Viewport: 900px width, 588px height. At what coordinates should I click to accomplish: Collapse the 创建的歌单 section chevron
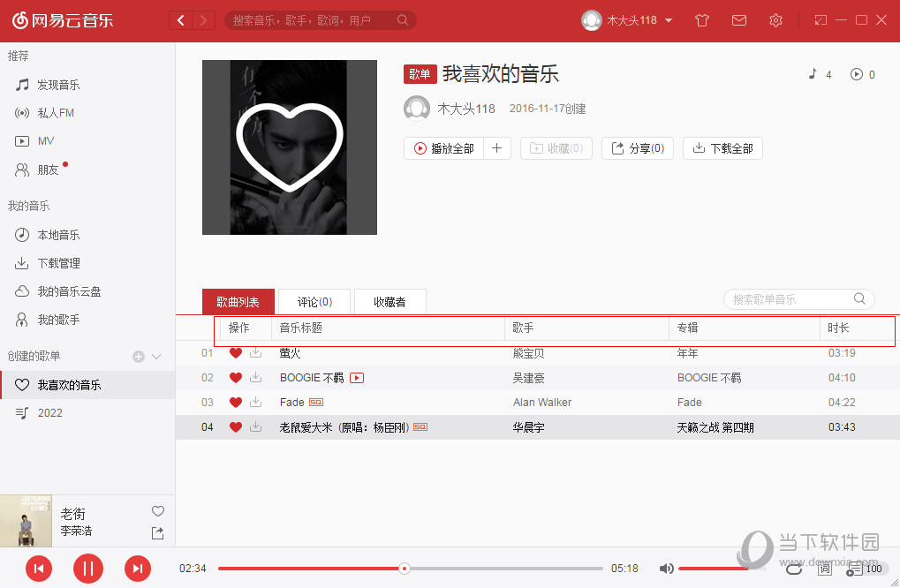tap(155, 356)
